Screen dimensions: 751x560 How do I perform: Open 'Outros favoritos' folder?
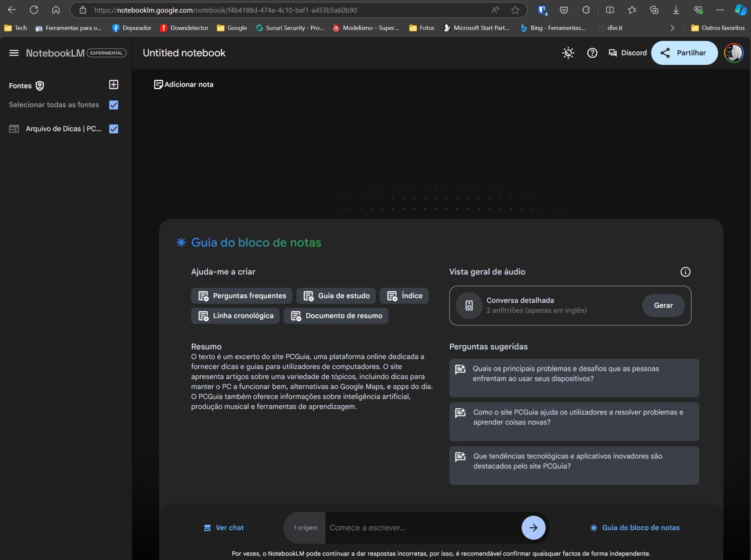tap(718, 28)
